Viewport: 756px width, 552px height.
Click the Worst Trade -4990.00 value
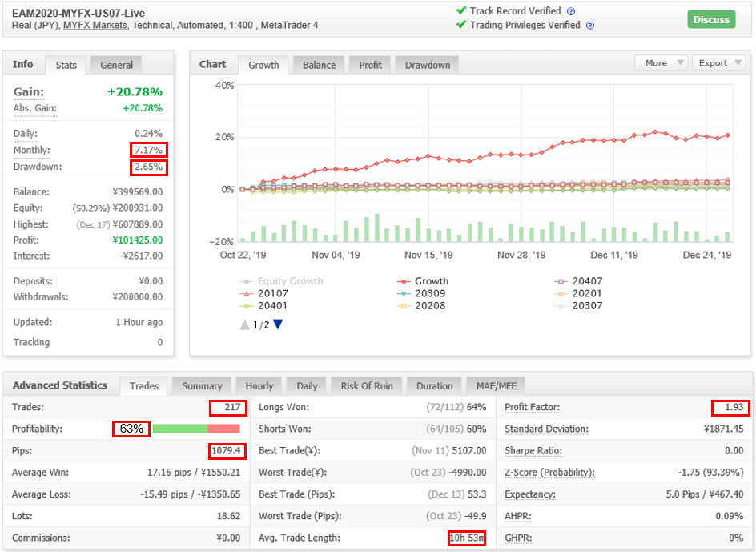[467, 473]
